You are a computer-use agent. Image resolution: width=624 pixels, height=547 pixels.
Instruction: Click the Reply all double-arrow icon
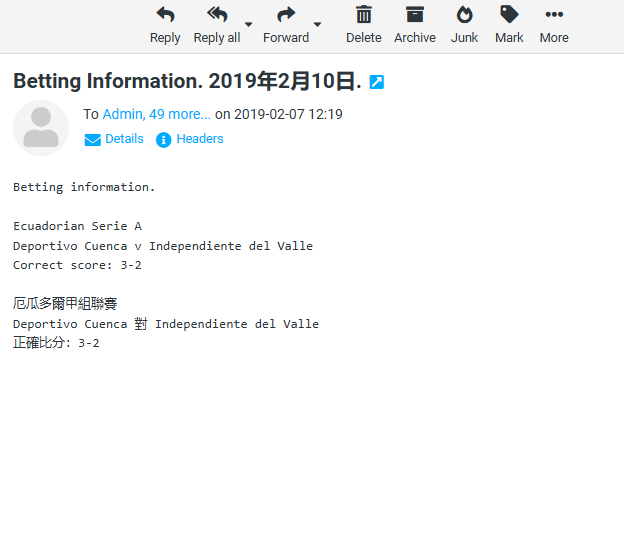click(217, 15)
